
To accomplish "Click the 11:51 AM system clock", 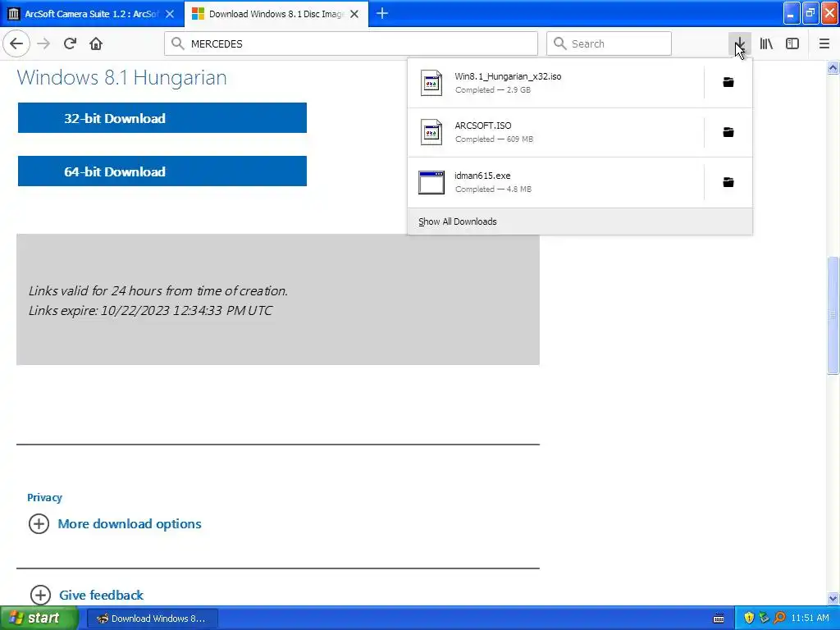I will [x=810, y=619].
